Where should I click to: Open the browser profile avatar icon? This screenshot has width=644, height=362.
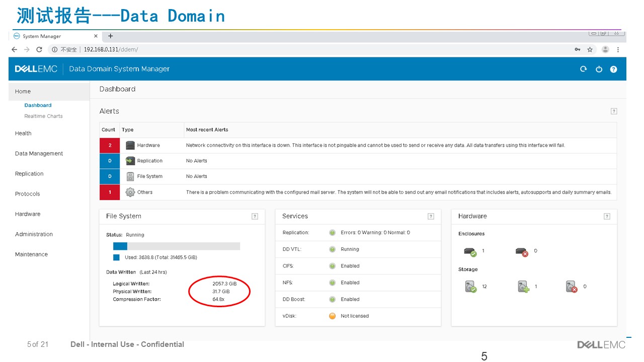click(x=605, y=49)
